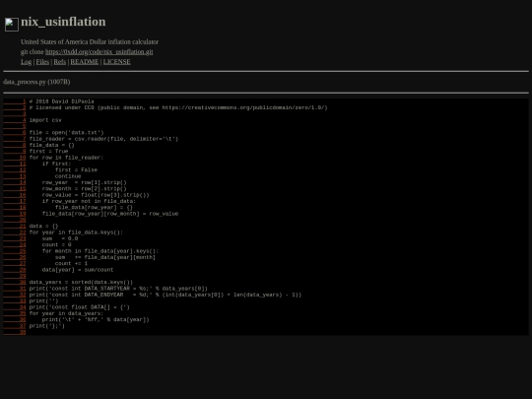Click the "print('};')" code line
This screenshot has height=399, width=532.
[47, 326]
